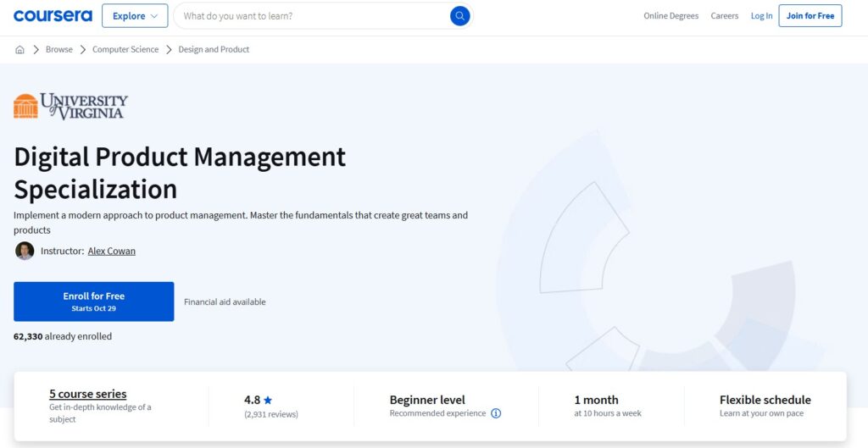Viewport: 868px width, 448px height.
Task: Click instructor Alex Cowan's profile photo
Action: point(25,251)
